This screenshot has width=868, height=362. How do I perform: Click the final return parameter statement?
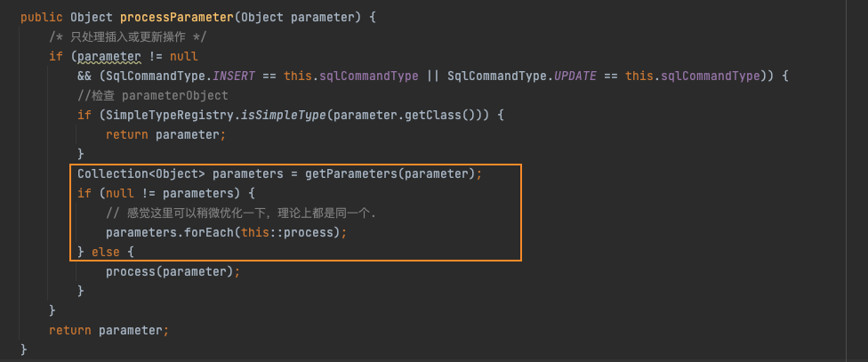click(108, 330)
